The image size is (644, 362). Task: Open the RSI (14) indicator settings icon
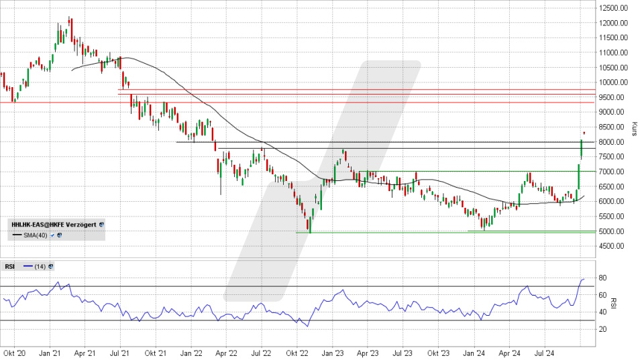(x=50, y=266)
